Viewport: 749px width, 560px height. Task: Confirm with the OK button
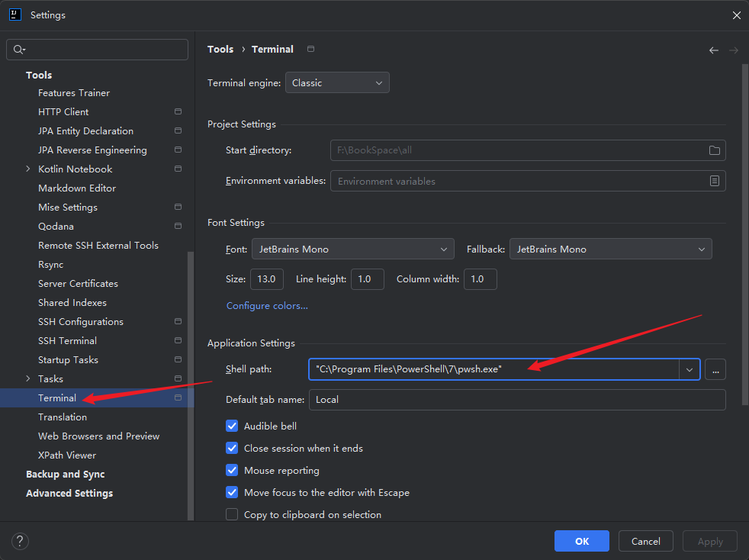click(x=582, y=541)
